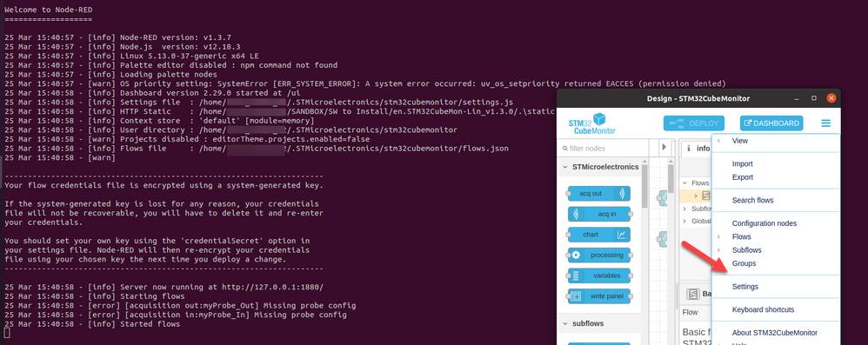Select the variables node
The width and height of the screenshot is (868, 345).
click(x=600, y=275)
